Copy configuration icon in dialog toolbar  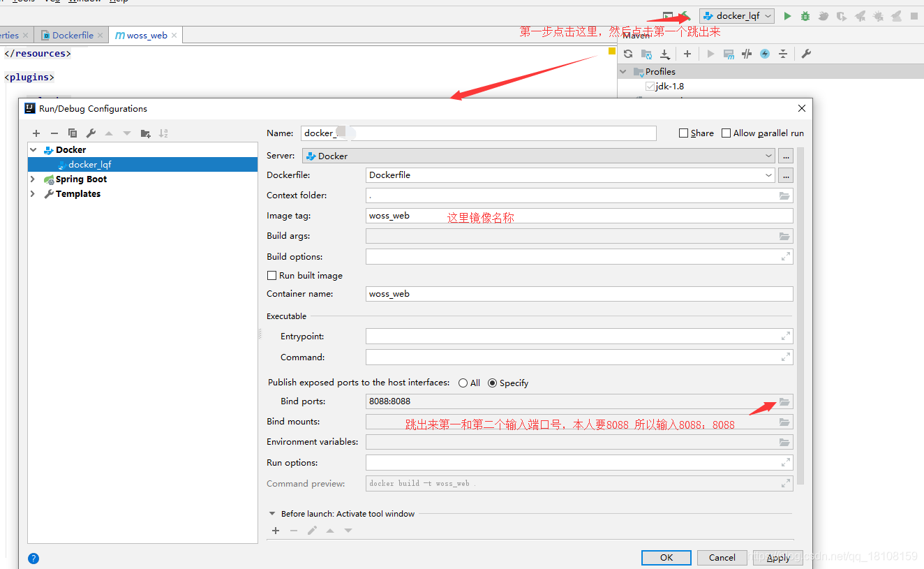click(x=73, y=133)
